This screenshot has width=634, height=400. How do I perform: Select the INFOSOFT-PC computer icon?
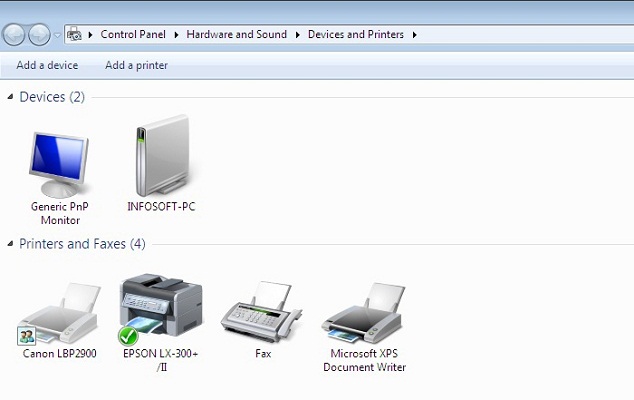[163, 156]
